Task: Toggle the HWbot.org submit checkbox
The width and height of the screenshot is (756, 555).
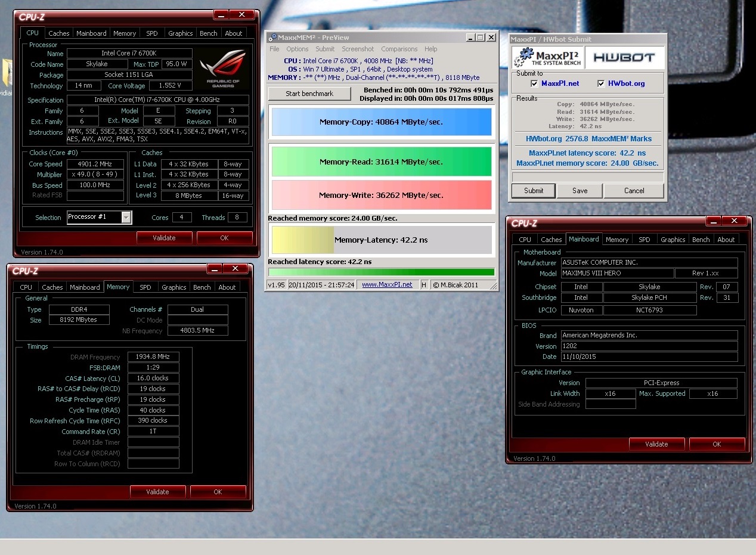Action: tap(601, 83)
